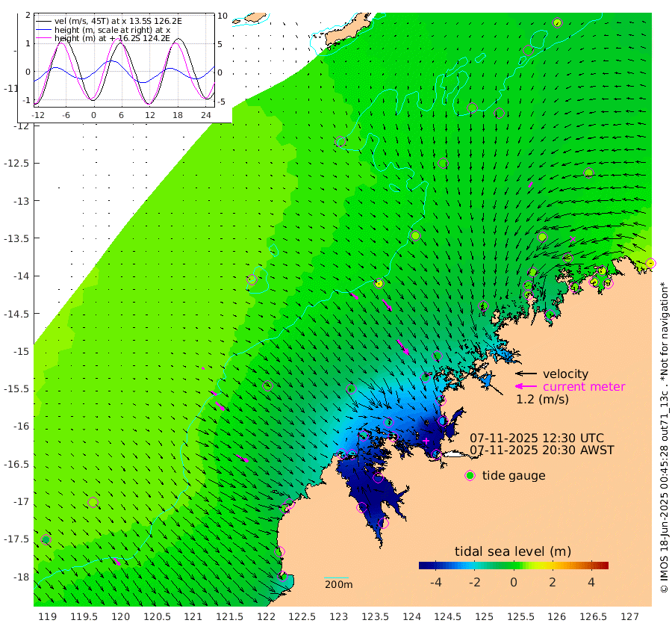The image size is (672, 632).
Task: Click tide gauge circle near 15.5S 122E
Action: pyautogui.click(x=267, y=385)
